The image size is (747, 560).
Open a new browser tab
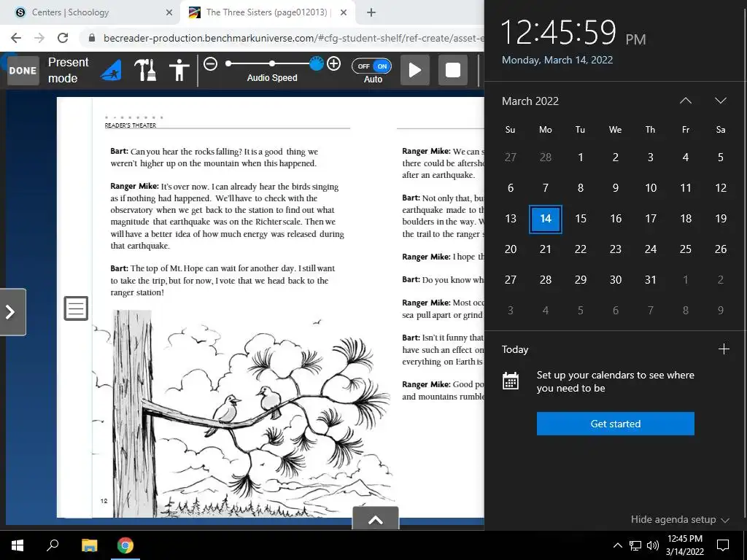[371, 12]
